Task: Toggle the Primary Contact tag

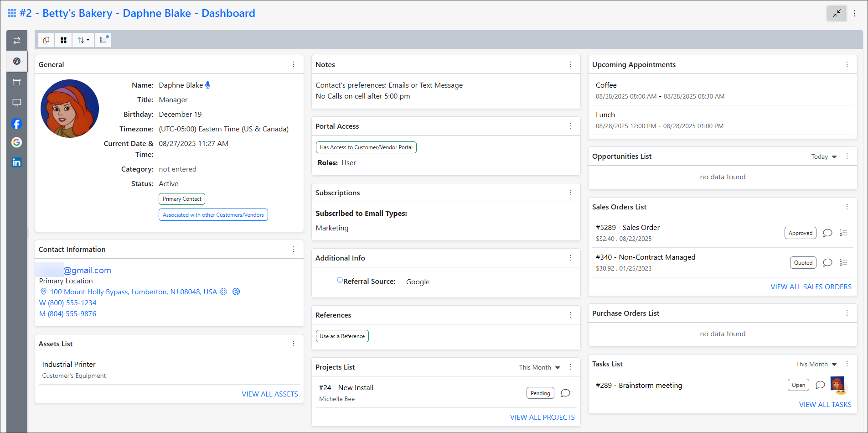Action: (182, 199)
